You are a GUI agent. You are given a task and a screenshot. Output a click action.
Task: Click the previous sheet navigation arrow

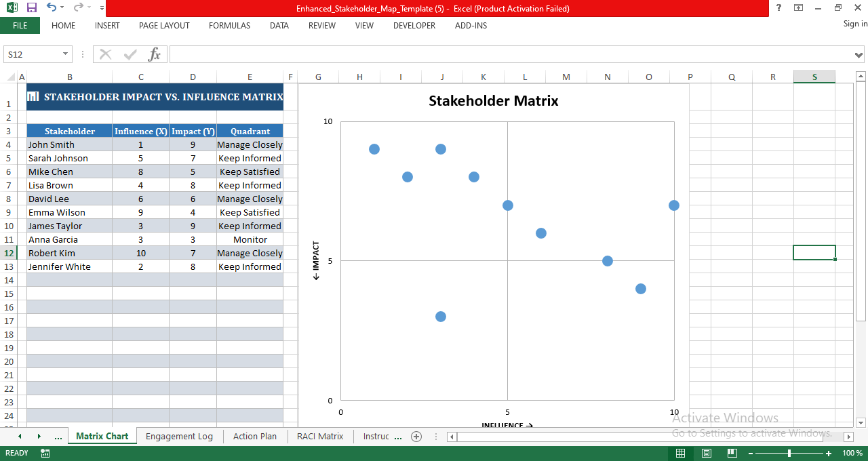[x=20, y=436]
